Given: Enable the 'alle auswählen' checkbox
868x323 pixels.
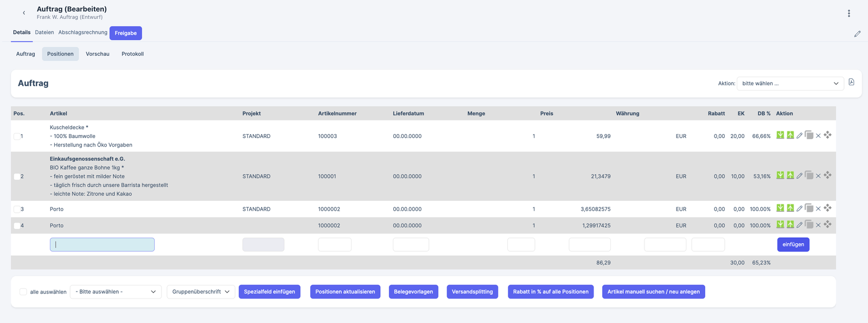Looking at the screenshot, I should click(23, 292).
